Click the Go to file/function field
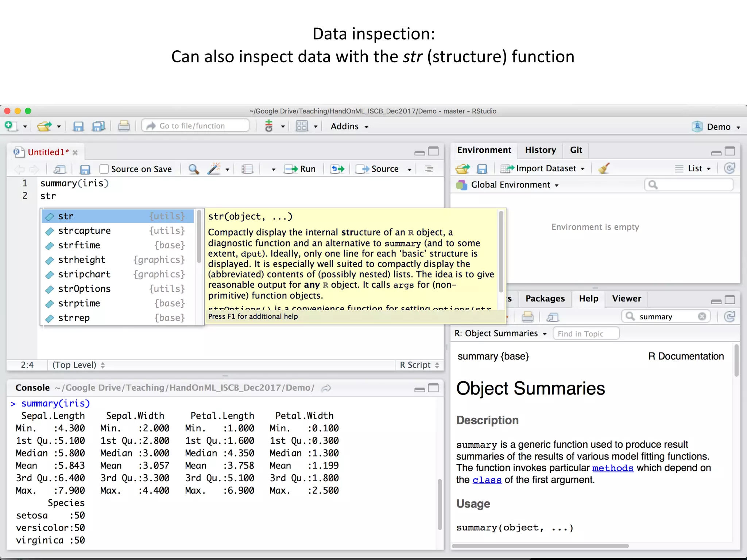The height and width of the screenshot is (560, 747). coord(196,126)
